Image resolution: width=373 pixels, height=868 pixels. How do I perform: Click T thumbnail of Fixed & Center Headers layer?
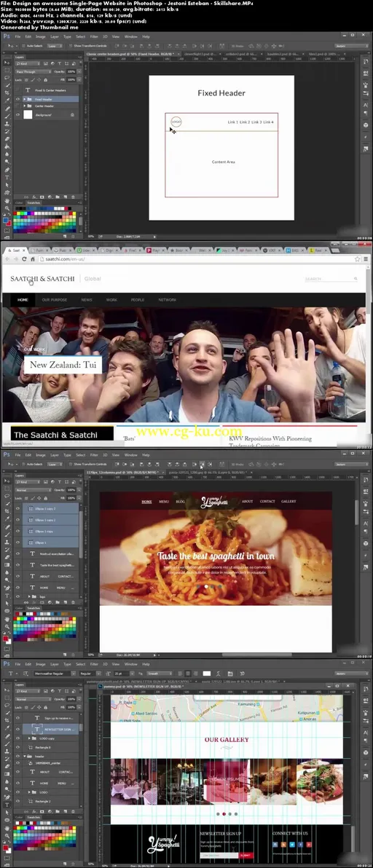click(x=28, y=90)
